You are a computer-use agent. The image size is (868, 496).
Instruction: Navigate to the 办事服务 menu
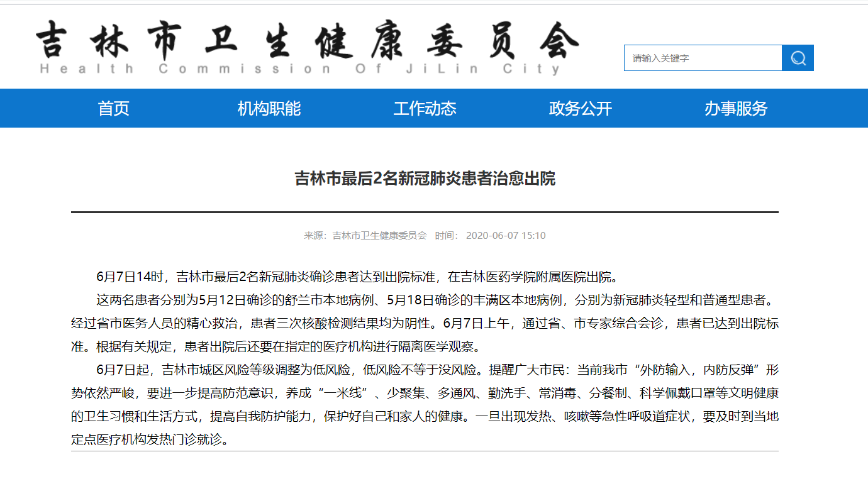[x=736, y=108]
